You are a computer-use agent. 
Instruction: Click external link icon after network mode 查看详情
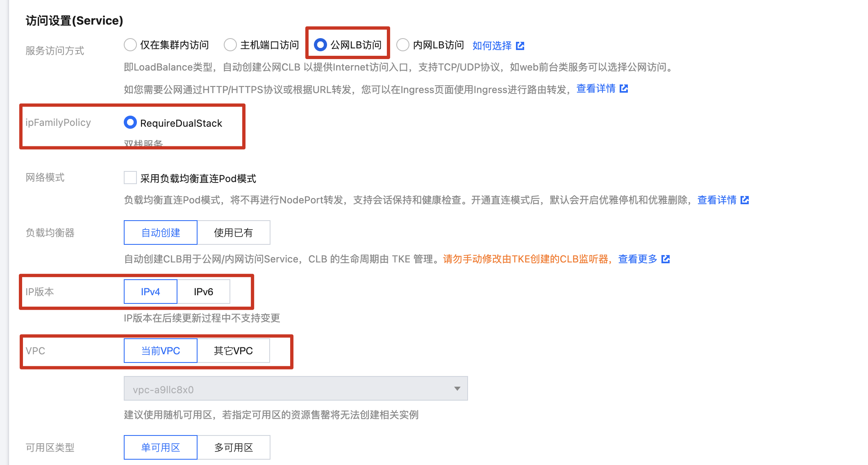point(745,200)
